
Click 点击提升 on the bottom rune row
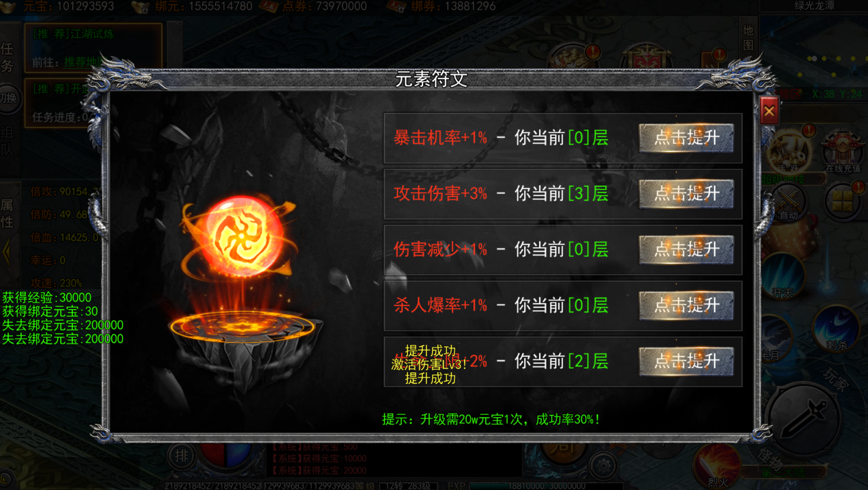point(686,361)
